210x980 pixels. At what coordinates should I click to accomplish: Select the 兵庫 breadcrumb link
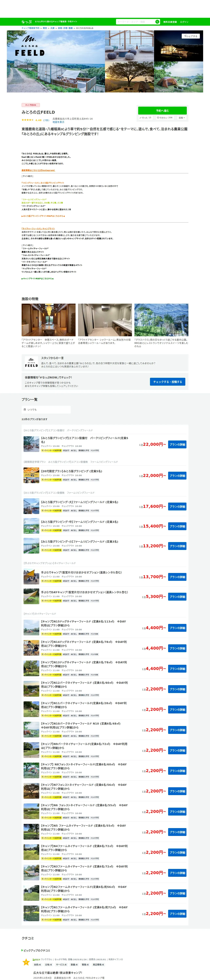point(53,28)
